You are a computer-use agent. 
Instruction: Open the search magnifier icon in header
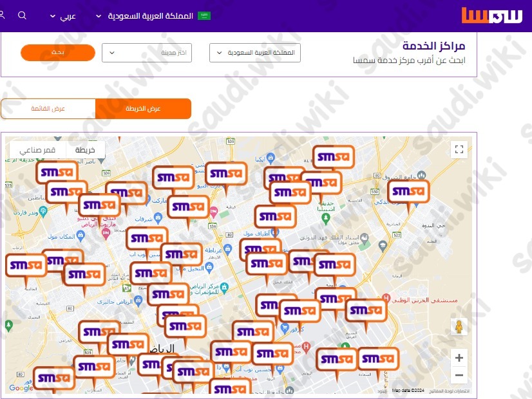pos(22,15)
